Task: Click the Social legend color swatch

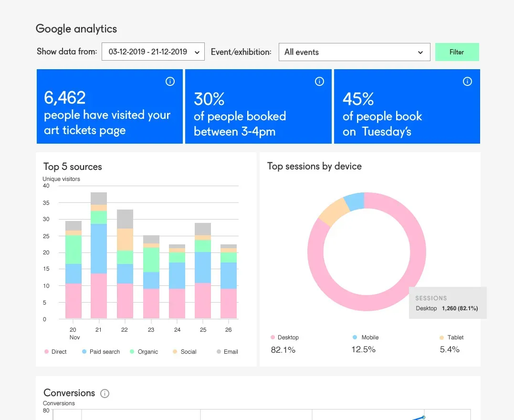Action: click(174, 351)
